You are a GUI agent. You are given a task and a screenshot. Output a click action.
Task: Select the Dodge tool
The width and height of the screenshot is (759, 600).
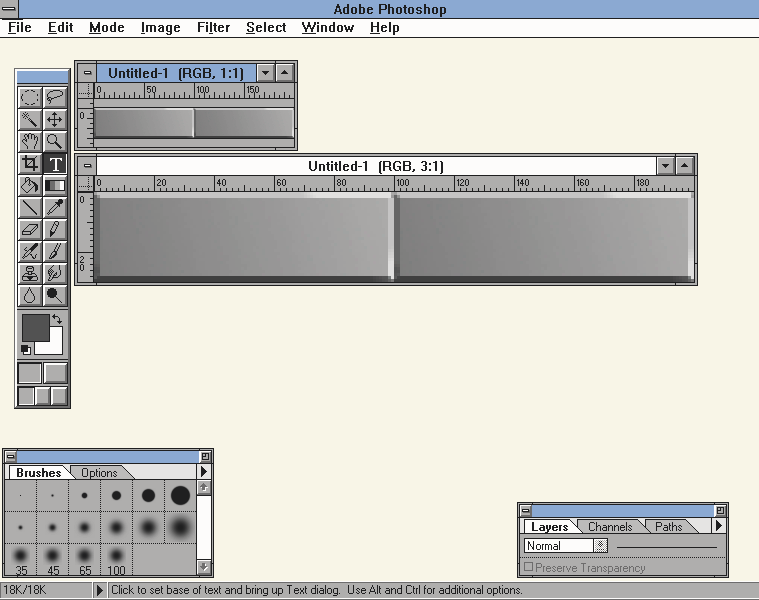(55, 296)
